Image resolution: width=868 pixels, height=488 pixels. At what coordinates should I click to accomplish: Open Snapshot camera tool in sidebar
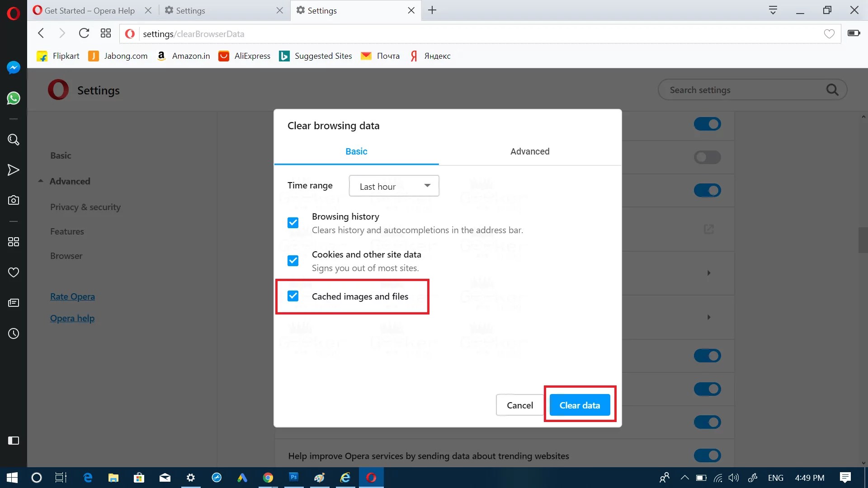(14, 200)
